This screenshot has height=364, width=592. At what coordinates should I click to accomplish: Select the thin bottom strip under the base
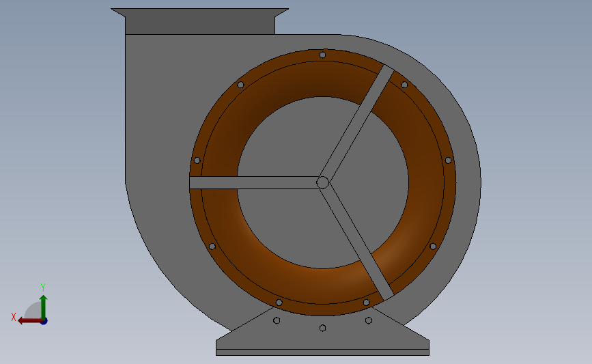pos(322,352)
